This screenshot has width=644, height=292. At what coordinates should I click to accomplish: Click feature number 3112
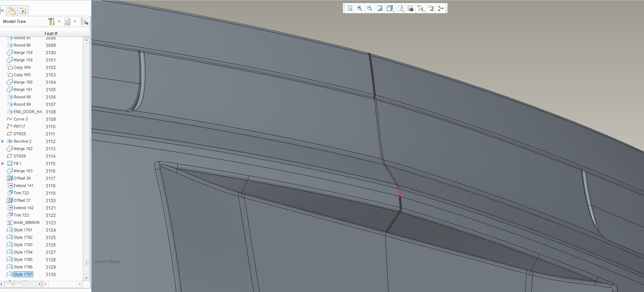point(51,141)
